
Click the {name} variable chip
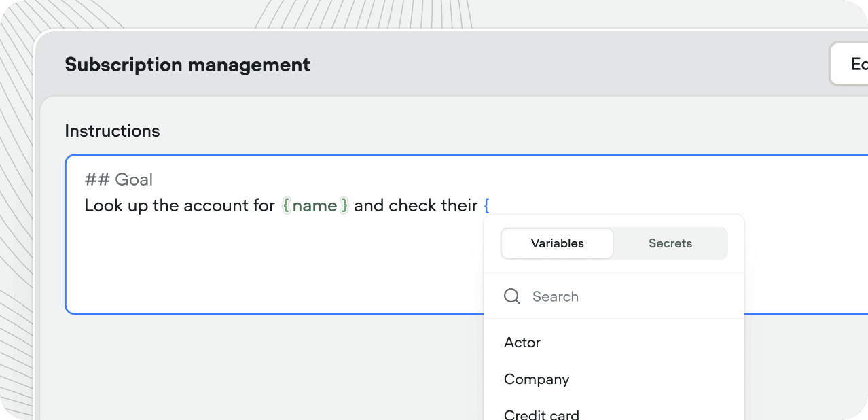point(315,205)
